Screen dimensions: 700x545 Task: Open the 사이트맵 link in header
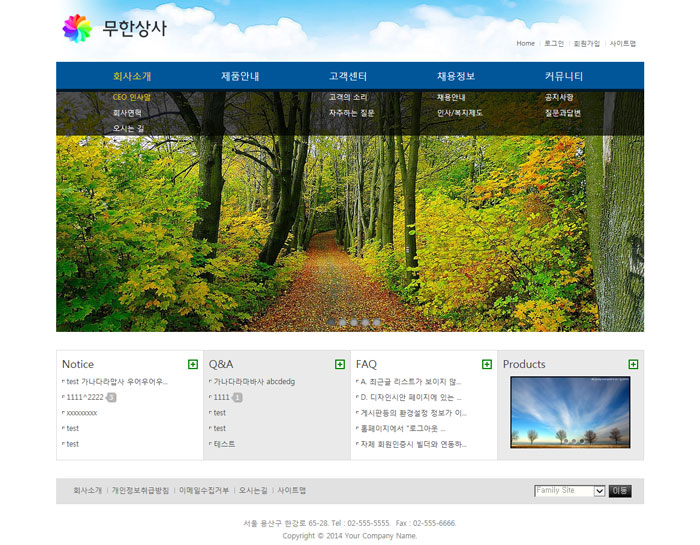[x=623, y=43]
